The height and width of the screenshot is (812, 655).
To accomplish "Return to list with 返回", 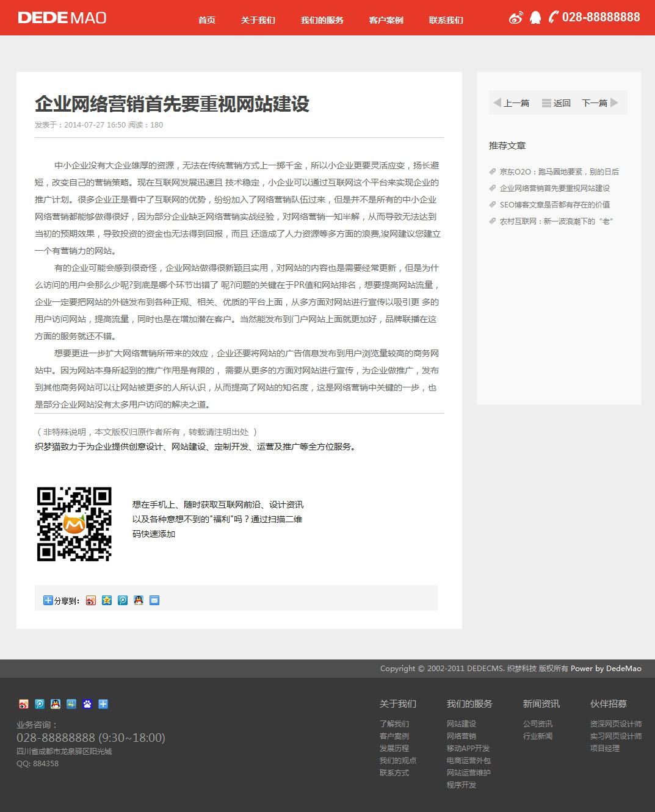I will click(556, 103).
